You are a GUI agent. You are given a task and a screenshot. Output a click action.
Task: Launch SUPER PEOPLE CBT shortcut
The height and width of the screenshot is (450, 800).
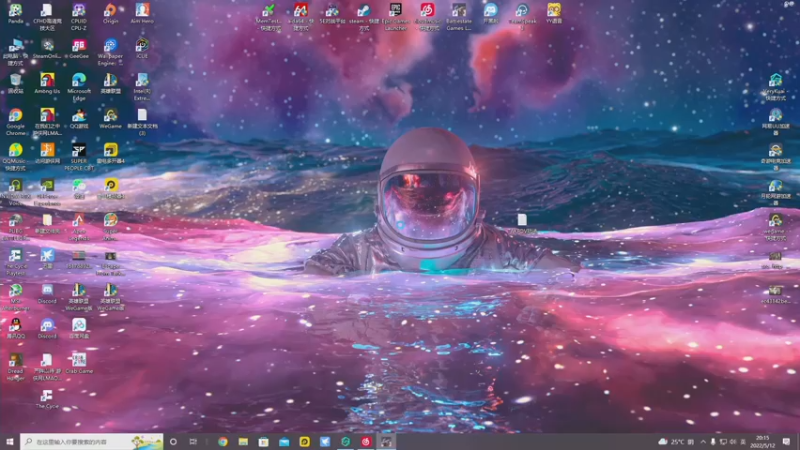pos(79,157)
